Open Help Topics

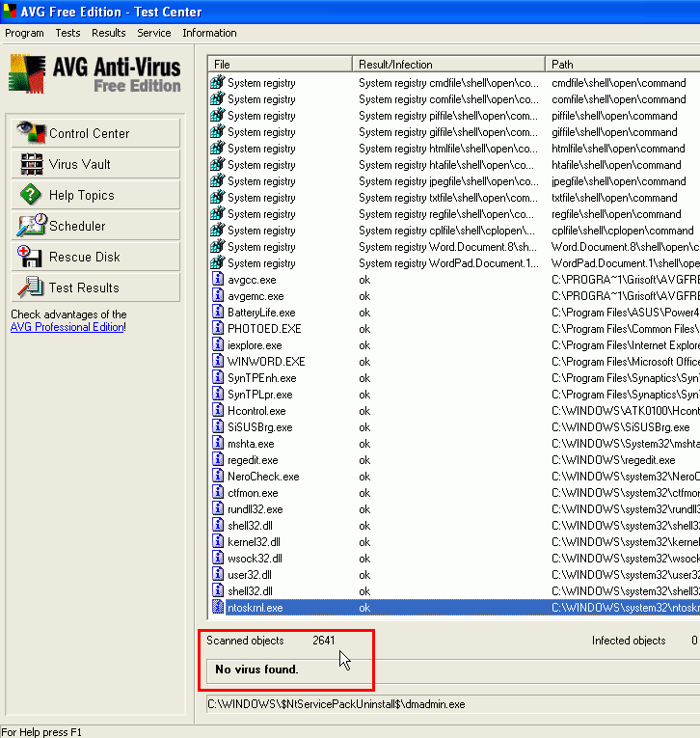95,195
